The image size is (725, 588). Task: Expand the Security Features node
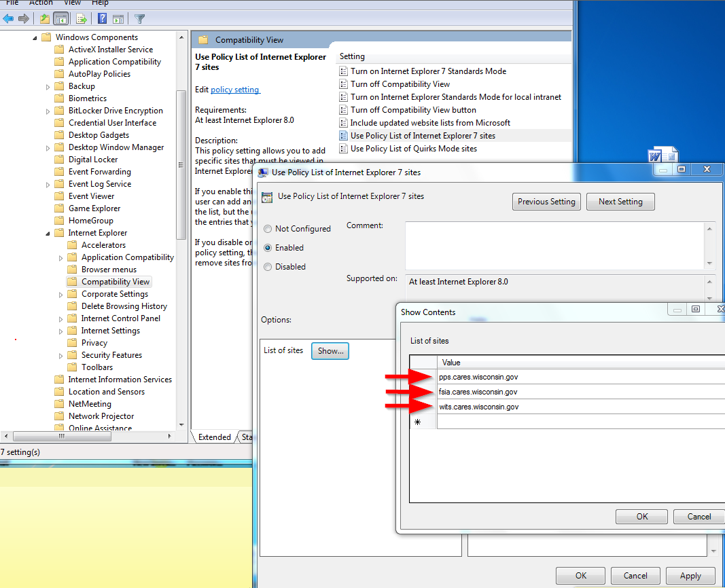(60, 356)
